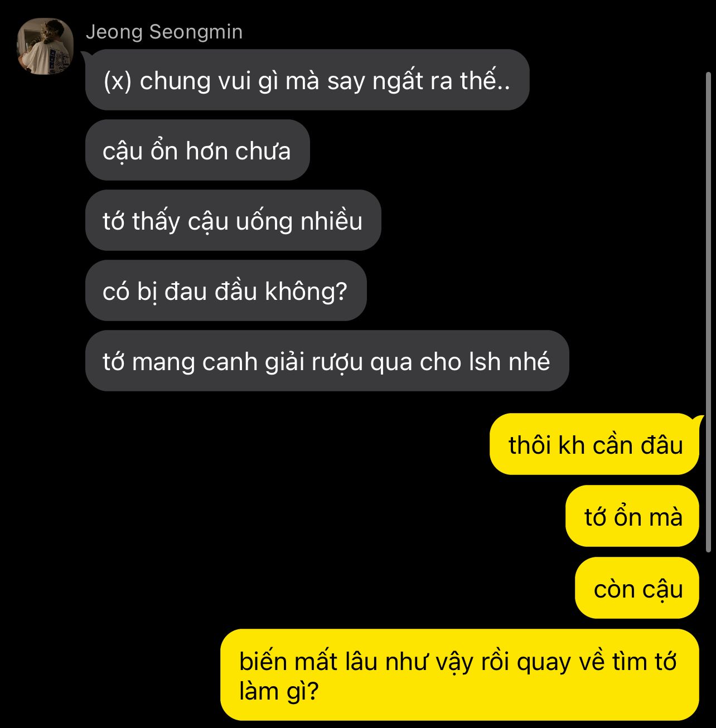
Task: Click the word 'thôi' in the first yellow reply
Action: [x=530, y=445]
